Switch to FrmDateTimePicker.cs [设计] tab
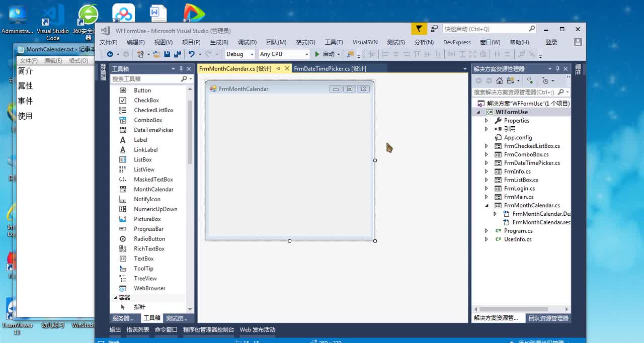644x343 pixels. pyautogui.click(x=330, y=68)
